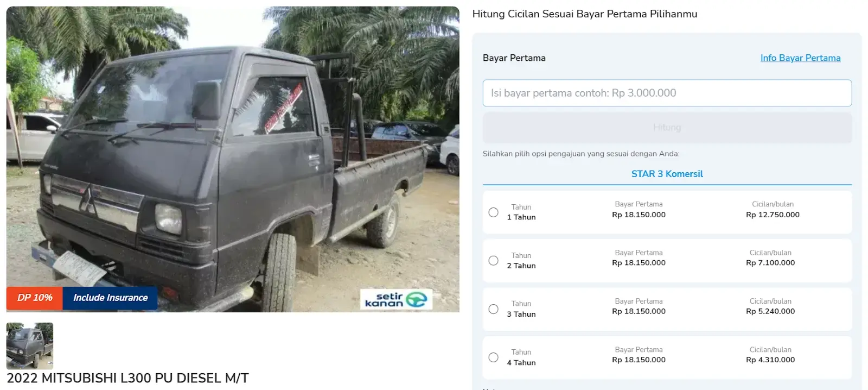Viewport: 868px width, 390px height.
Task: Click the setir kanan logo watermark
Action: (396, 299)
